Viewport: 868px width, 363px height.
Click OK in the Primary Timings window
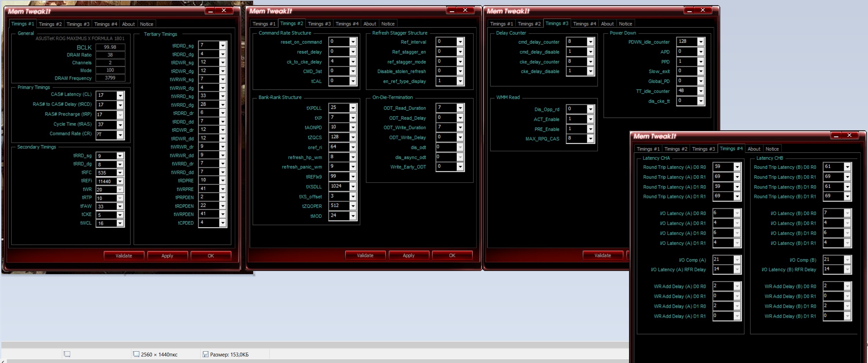[x=211, y=255]
